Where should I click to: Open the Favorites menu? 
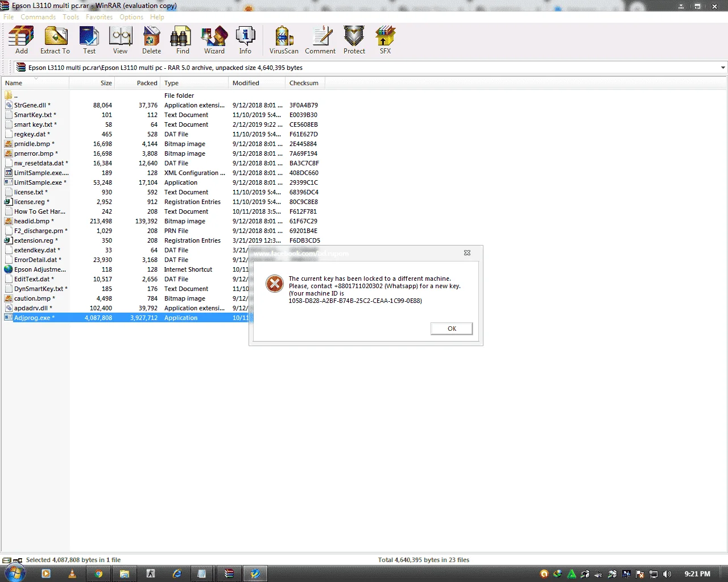tap(99, 17)
